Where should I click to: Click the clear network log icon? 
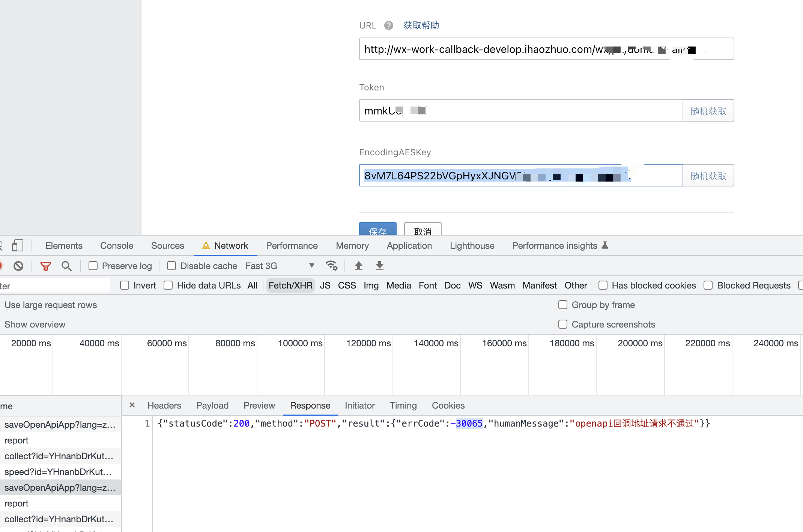point(18,266)
